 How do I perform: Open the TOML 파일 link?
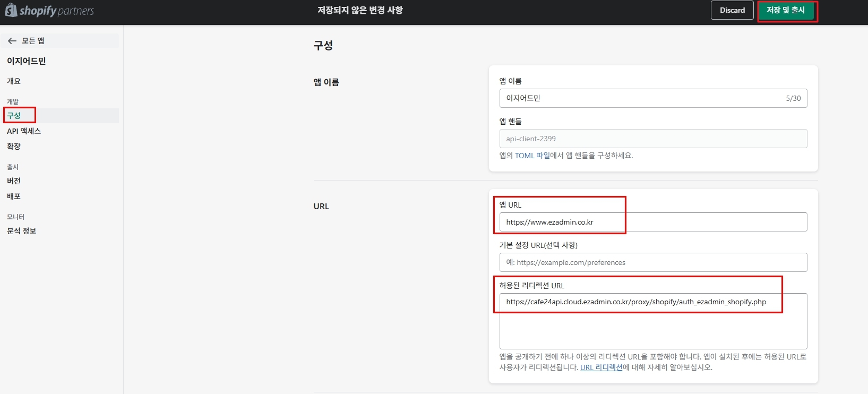(532, 156)
